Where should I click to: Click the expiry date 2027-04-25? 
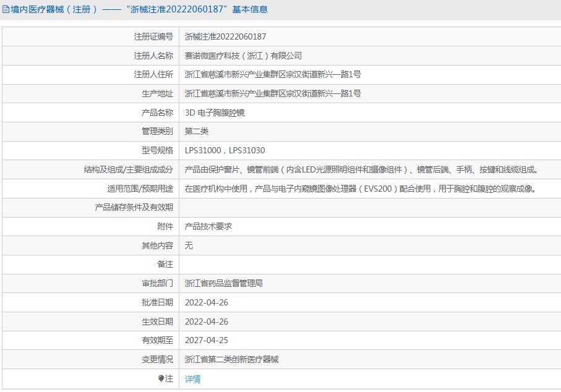pos(207,340)
